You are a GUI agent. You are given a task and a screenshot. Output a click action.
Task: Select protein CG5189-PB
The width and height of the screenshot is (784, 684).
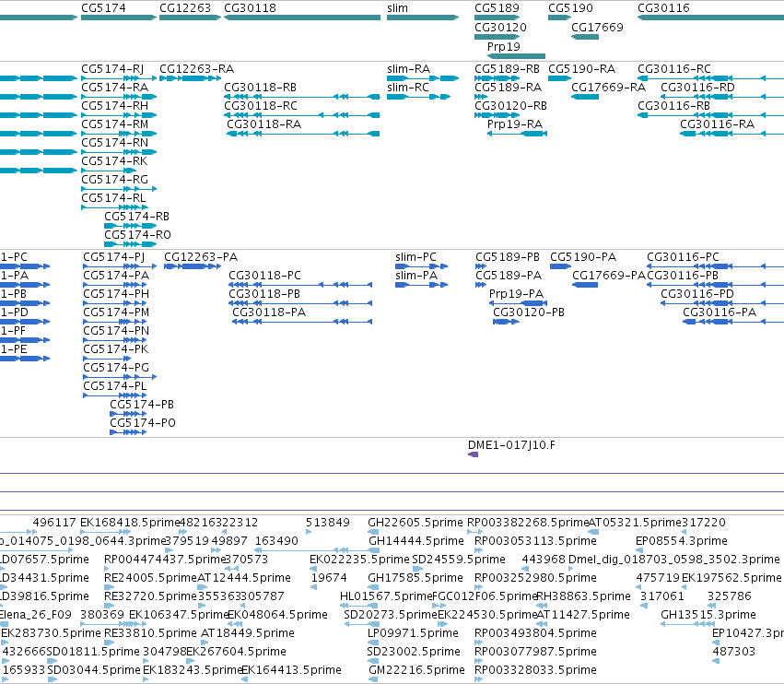click(x=508, y=256)
